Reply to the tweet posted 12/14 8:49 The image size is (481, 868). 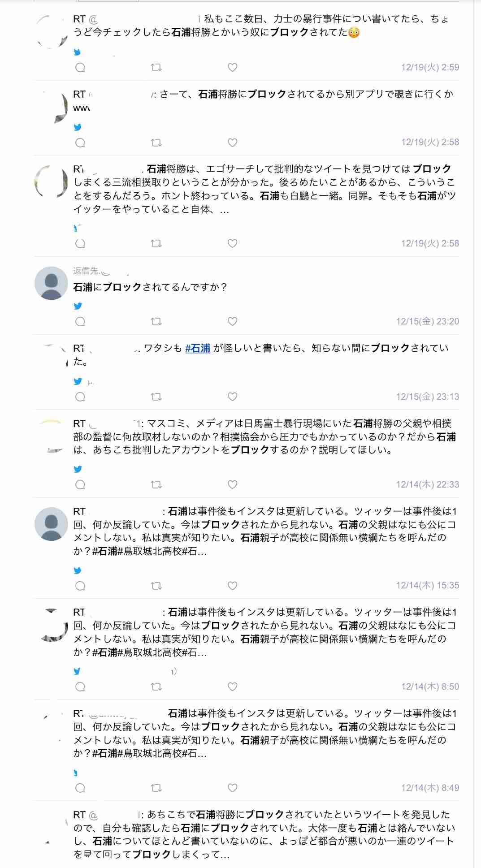click(x=80, y=788)
